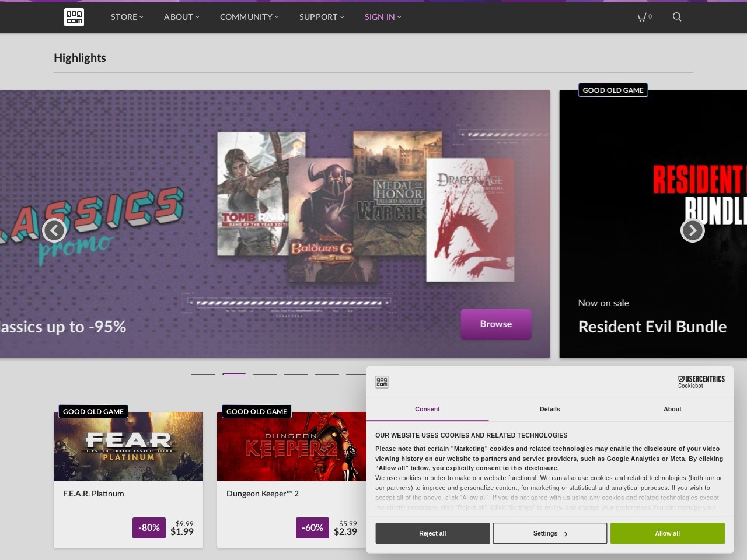Go to next carousel slide arrow

[693, 230]
